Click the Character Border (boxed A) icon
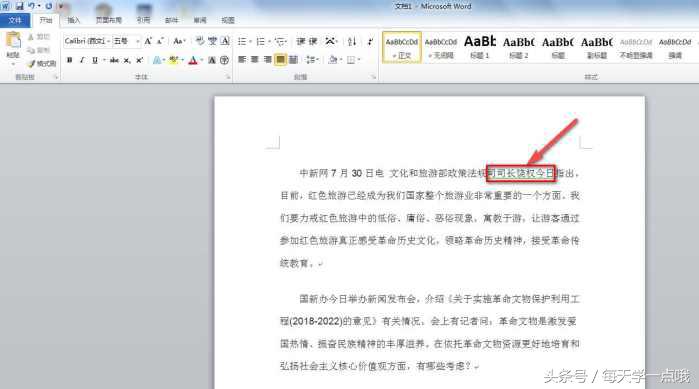This screenshot has height=389, width=699. tap(225, 41)
